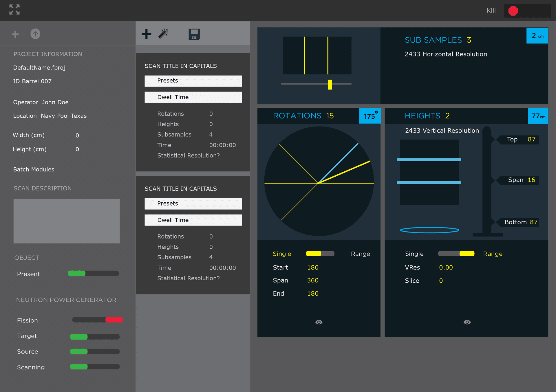Select the magic wand auto-setup icon
This screenshot has width=556, height=392.
(164, 34)
